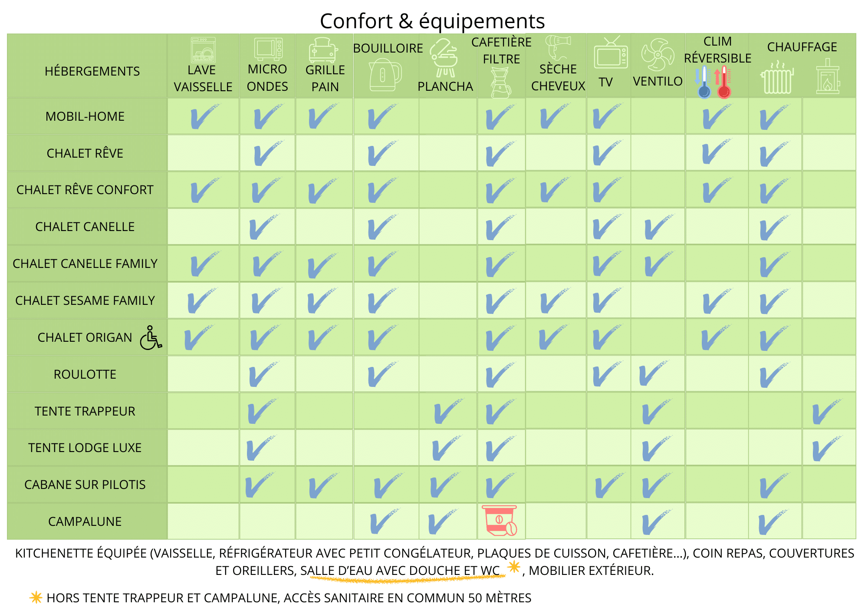Screen dimensions: 868x614
Task: Click the hair dryer icon
Action: click(x=558, y=47)
